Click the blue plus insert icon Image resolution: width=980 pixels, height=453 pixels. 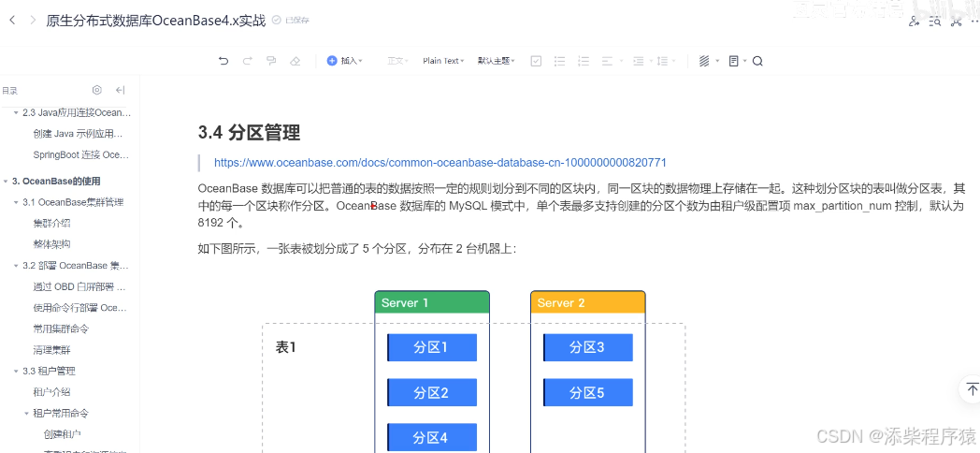coord(332,61)
